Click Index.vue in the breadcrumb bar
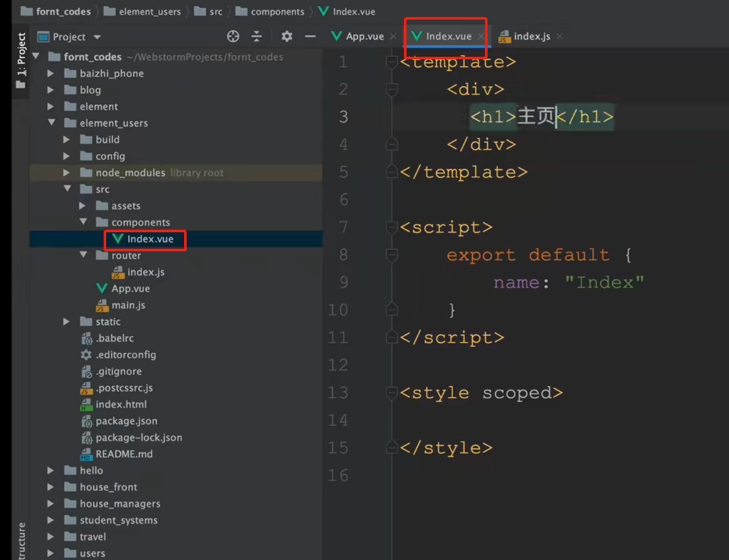Image resolution: width=729 pixels, height=560 pixels. tap(347, 11)
